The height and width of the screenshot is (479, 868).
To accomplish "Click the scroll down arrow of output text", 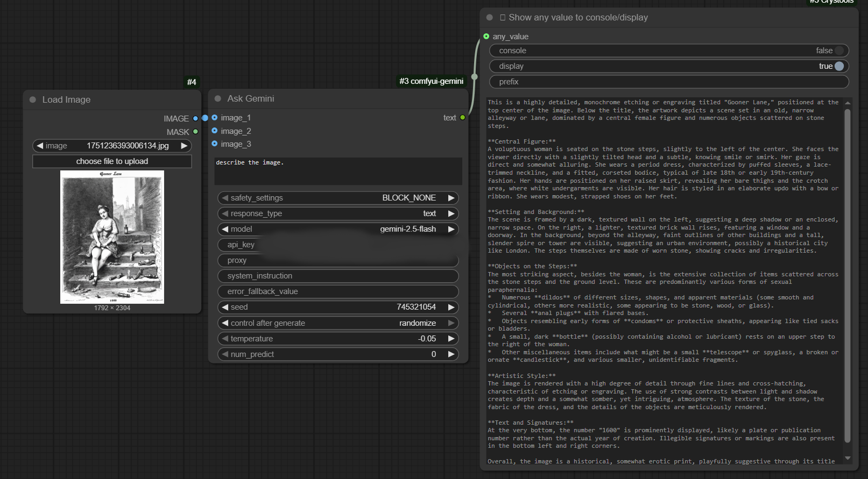I will pyautogui.click(x=848, y=458).
